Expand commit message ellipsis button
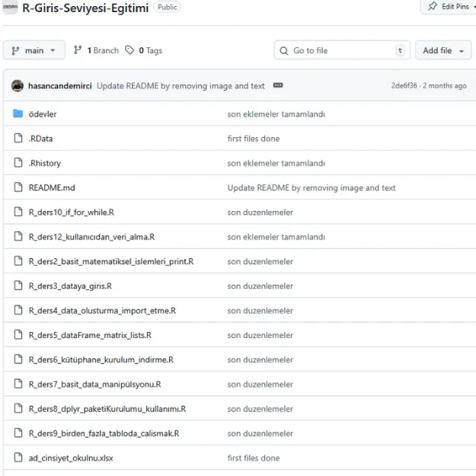This screenshot has width=476, height=476. [x=278, y=85]
